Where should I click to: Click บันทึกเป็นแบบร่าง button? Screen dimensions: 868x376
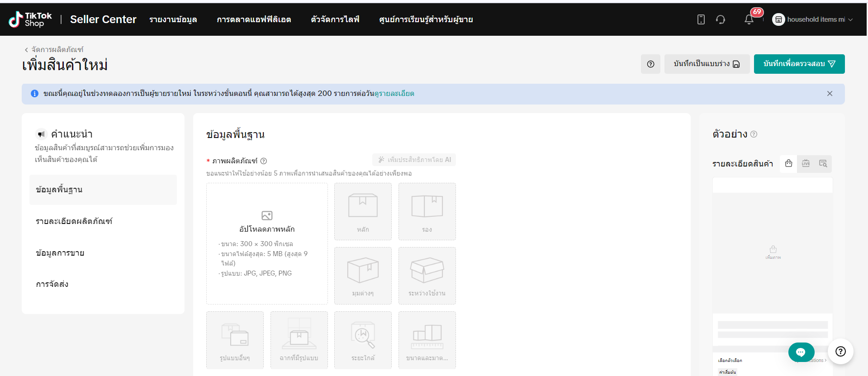(x=707, y=64)
